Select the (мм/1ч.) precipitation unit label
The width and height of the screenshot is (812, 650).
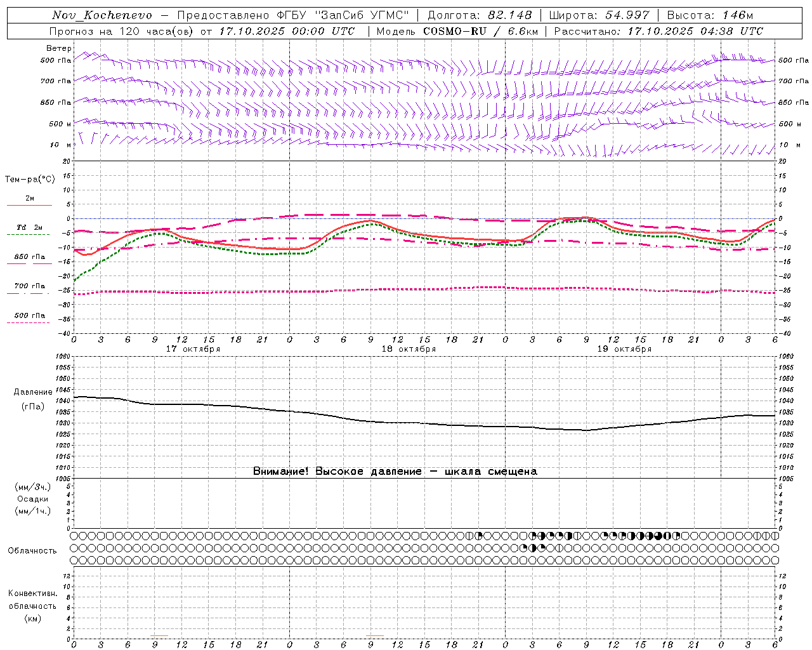pyautogui.click(x=33, y=511)
